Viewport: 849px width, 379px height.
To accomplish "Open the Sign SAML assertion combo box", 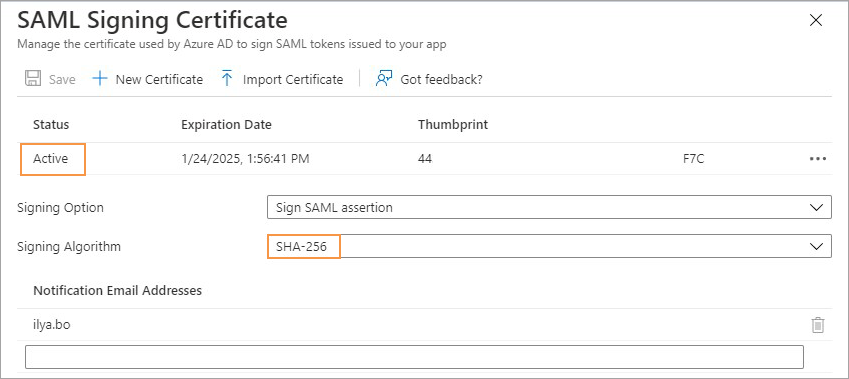I will click(549, 207).
